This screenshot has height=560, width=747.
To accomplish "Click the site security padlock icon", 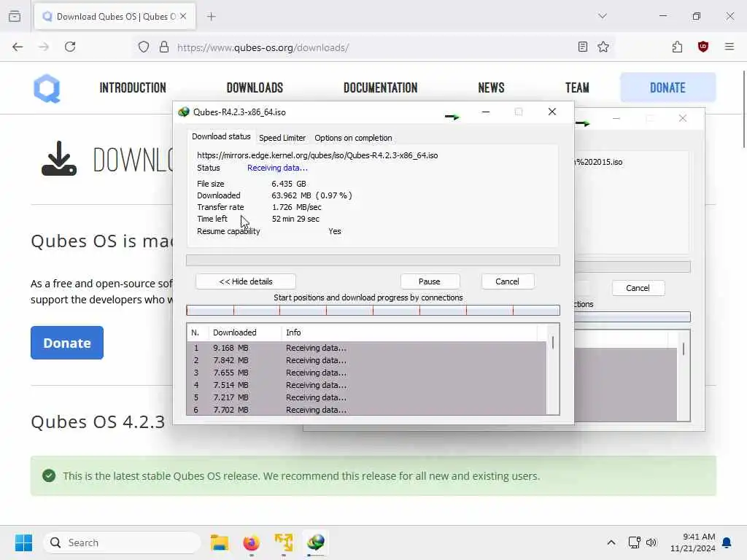I will coord(164,47).
